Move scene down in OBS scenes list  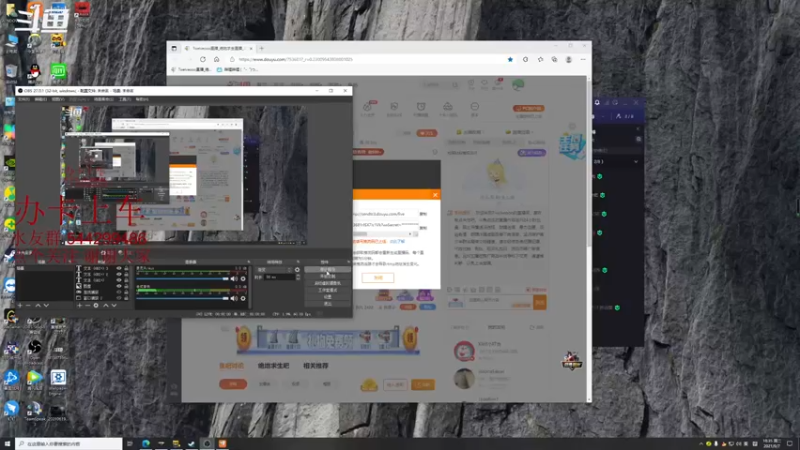(x=46, y=305)
